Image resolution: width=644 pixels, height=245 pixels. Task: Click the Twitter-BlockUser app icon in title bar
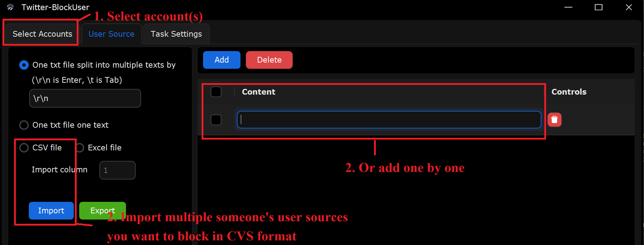(10, 7)
